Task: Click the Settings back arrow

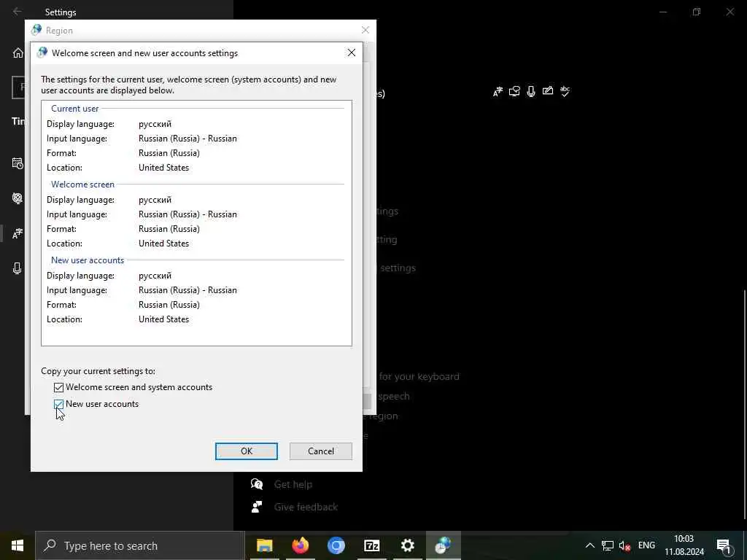Action: (18, 12)
